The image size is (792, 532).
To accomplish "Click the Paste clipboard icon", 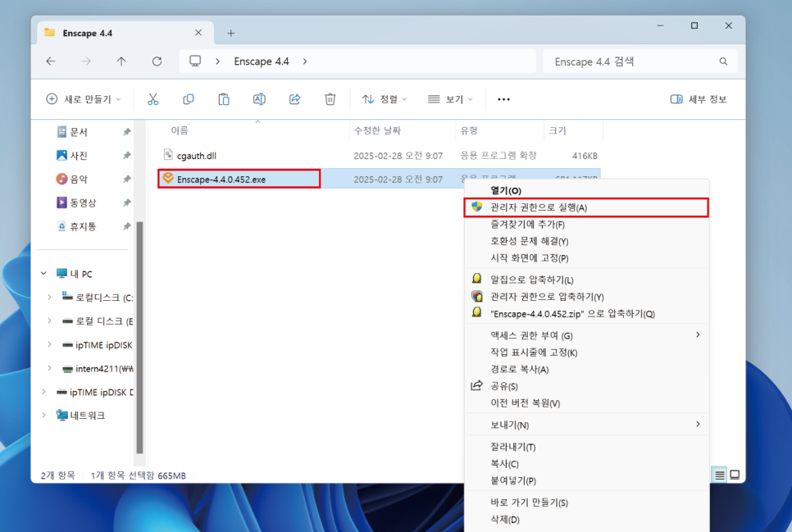I will pos(224,99).
